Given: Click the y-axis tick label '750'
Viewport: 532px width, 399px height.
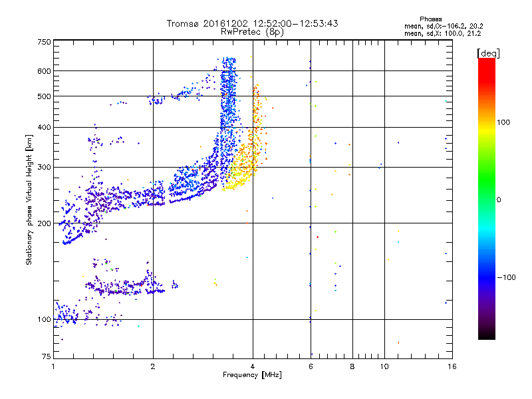Looking at the screenshot, I should (x=44, y=42).
